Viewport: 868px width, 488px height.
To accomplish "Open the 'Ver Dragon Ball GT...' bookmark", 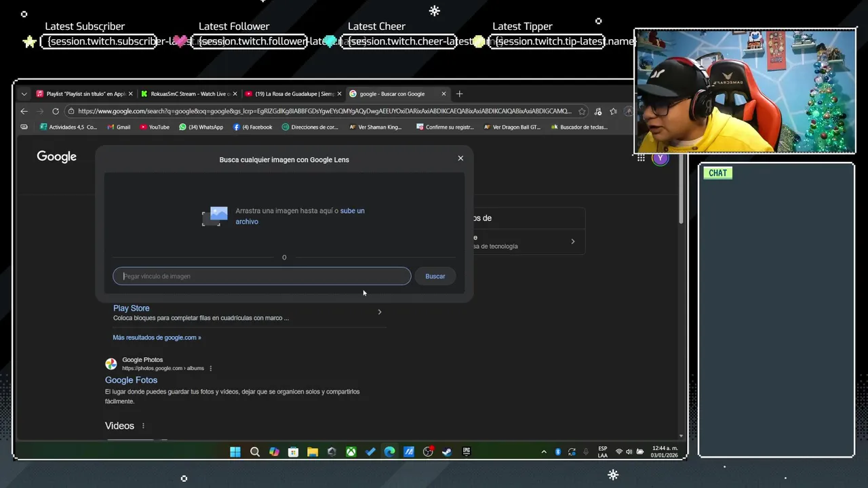I will 512,127.
